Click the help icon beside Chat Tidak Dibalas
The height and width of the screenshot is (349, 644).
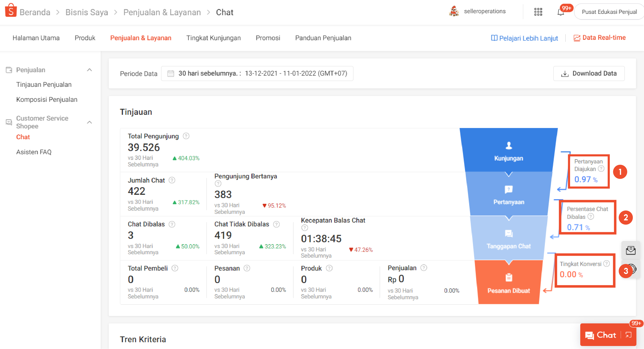coord(276,224)
